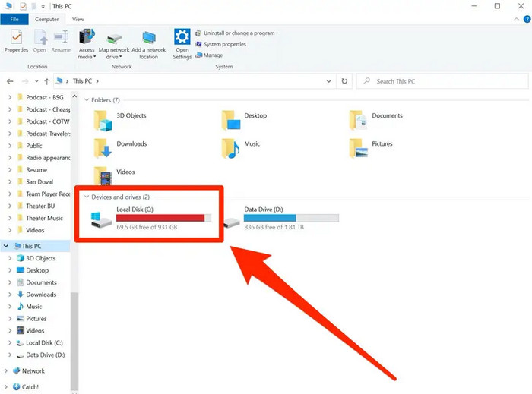This screenshot has height=394, width=532.
Task: Expand the Network tree node
Action: (x=6, y=370)
